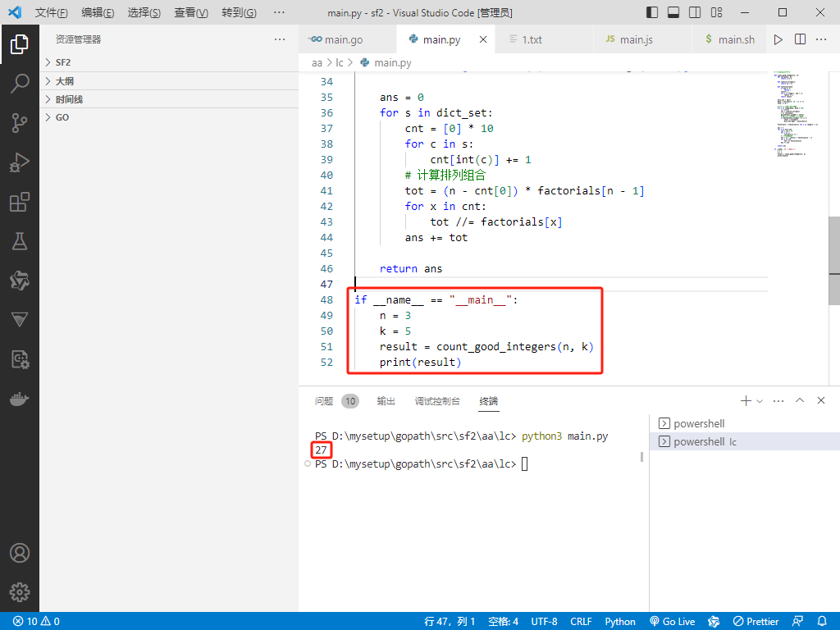Open editor more actions ellipsis
This screenshot has width=840, height=630.
coord(821,39)
